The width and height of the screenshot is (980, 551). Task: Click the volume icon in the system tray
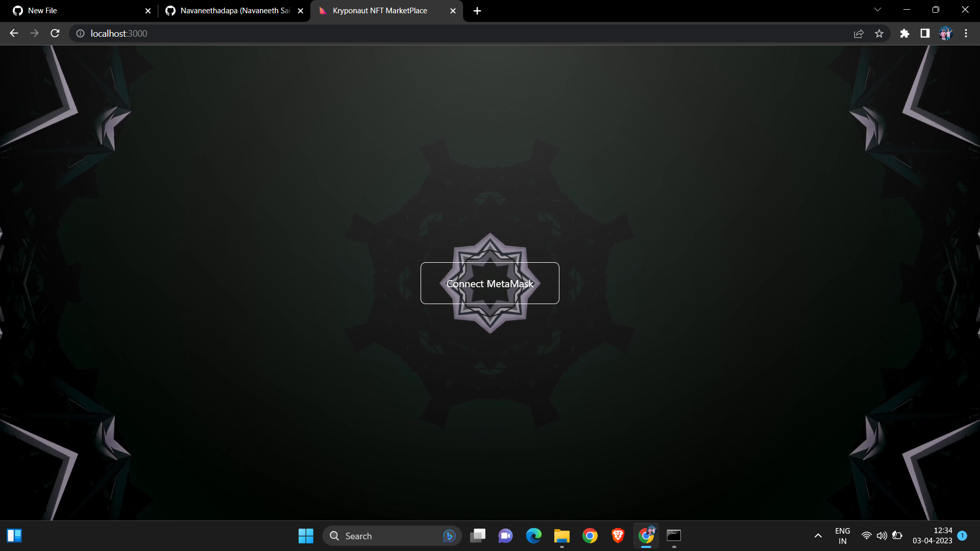point(882,536)
